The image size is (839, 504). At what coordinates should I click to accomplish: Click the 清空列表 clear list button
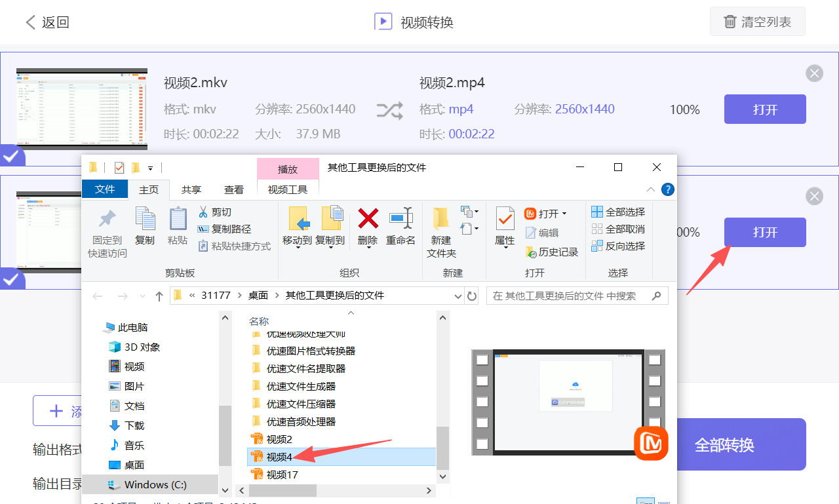[x=757, y=22]
